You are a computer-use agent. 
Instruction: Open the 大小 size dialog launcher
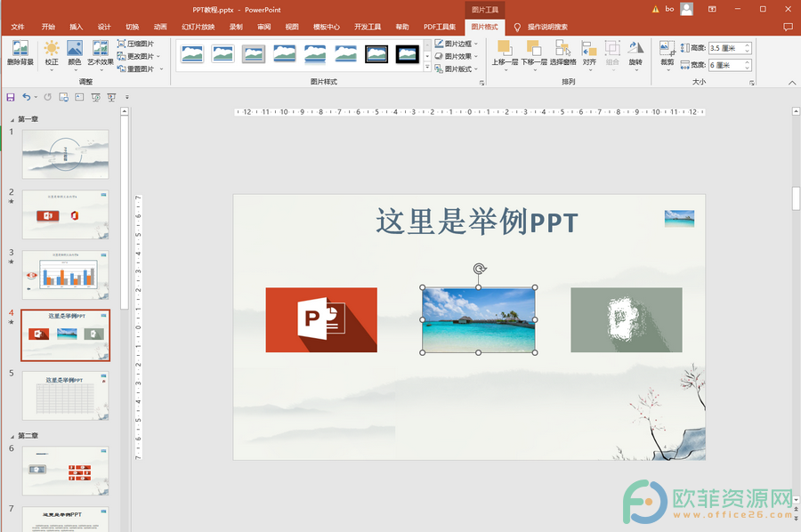[751, 83]
